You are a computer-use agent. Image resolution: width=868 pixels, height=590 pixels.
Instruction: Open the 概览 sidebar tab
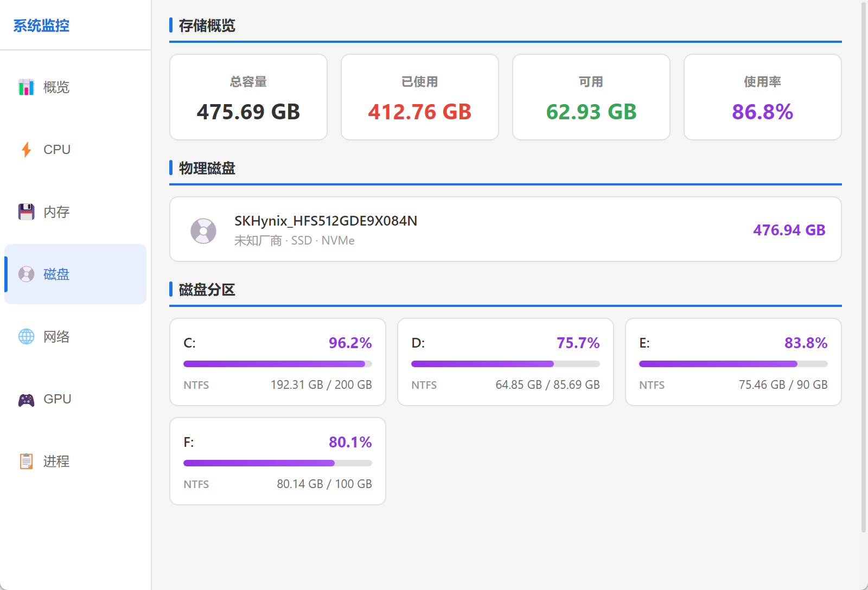click(x=56, y=87)
